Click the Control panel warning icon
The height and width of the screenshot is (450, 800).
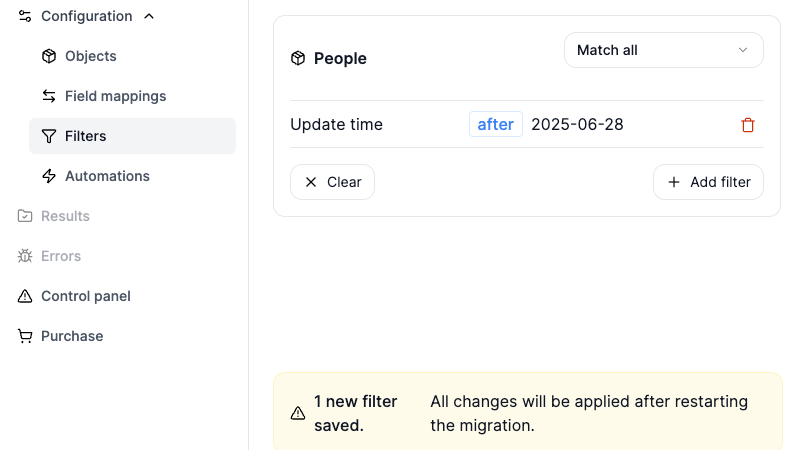[x=25, y=296]
